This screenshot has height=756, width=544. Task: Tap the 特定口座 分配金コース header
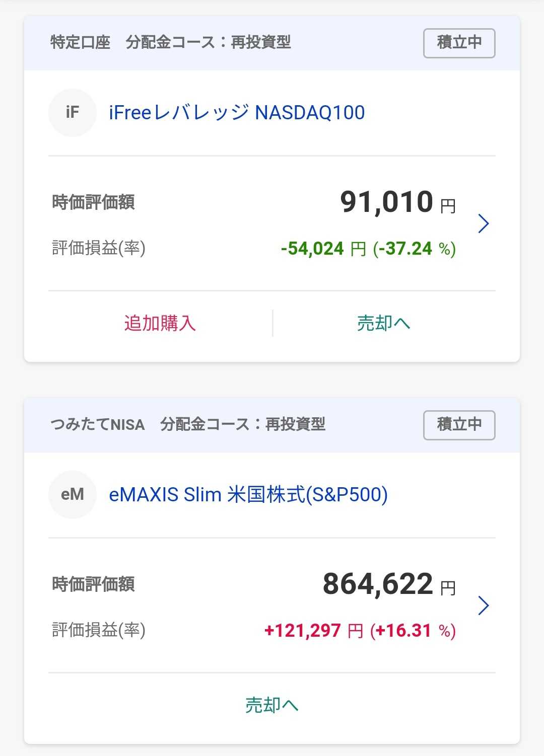pos(170,42)
